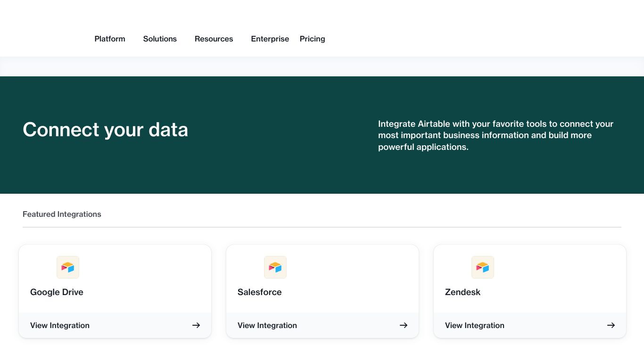Screen dimensions: 644x362
Task: View Integration for Salesforce
Action: pos(267,325)
